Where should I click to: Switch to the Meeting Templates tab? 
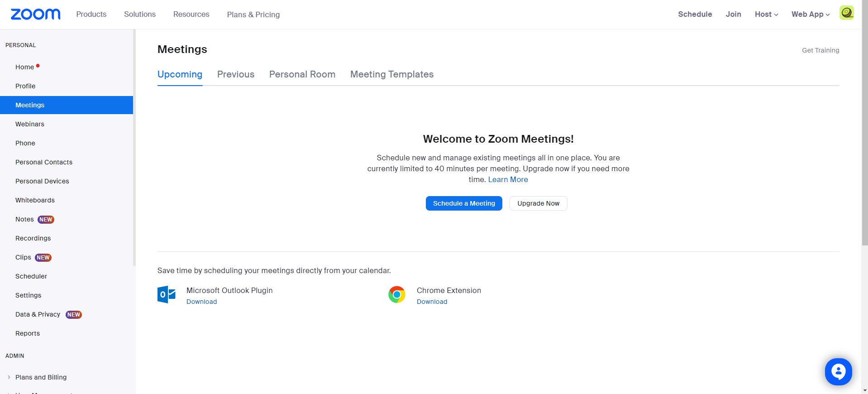click(392, 74)
